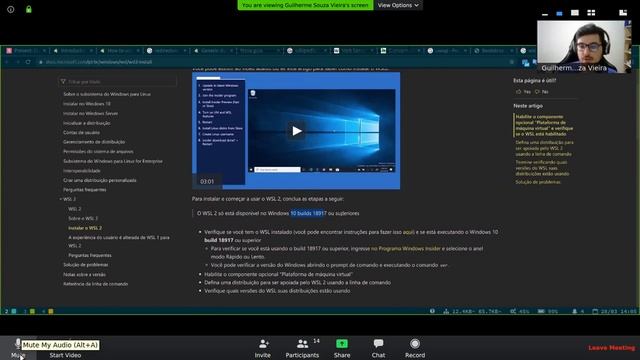Select the highlighted 'Instalar o WSL 2' item
Image resolution: width=640 pixels, height=360 pixels.
tap(85, 228)
